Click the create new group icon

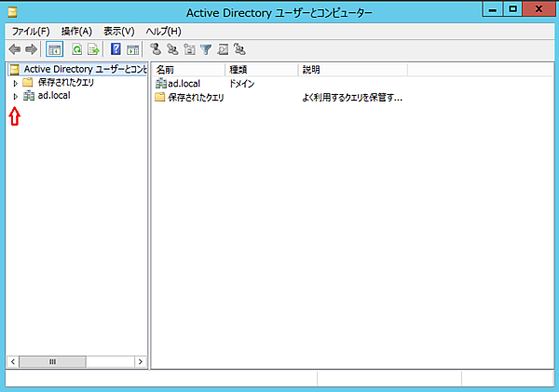(x=172, y=49)
